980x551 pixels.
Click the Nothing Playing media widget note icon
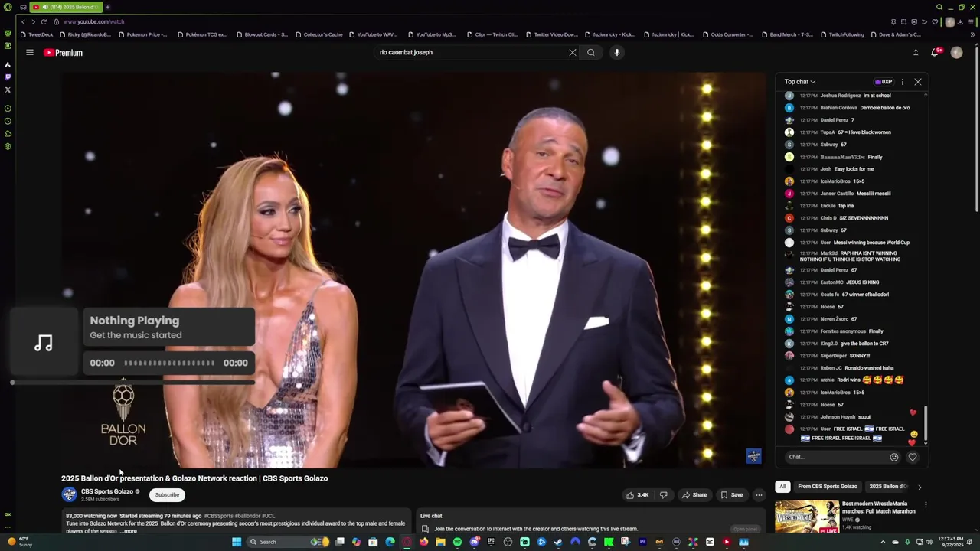click(x=44, y=342)
